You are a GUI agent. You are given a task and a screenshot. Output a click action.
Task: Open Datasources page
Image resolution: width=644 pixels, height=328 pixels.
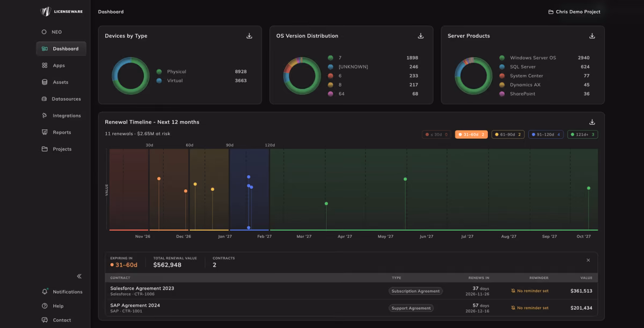click(61, 99)
